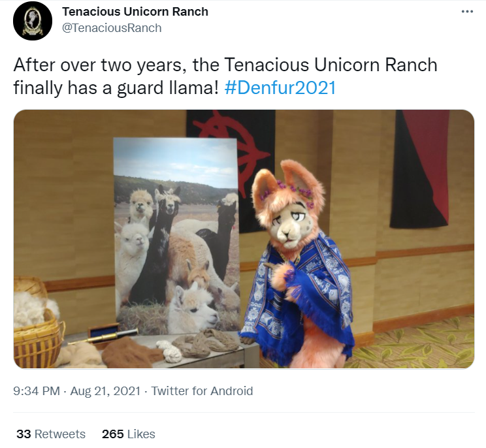
Task: Click the white alpaca at poster bottom
Action: [192, 310]
